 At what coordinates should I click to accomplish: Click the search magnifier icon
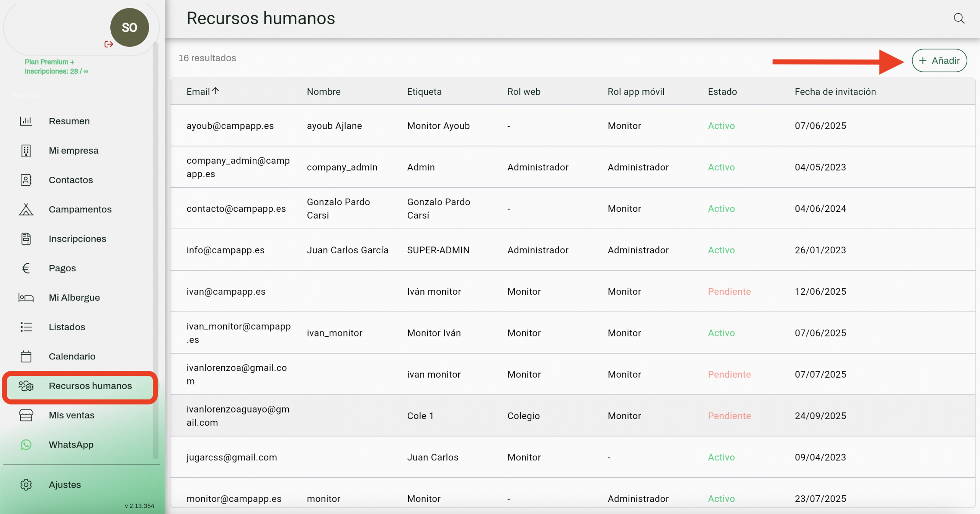959,18
